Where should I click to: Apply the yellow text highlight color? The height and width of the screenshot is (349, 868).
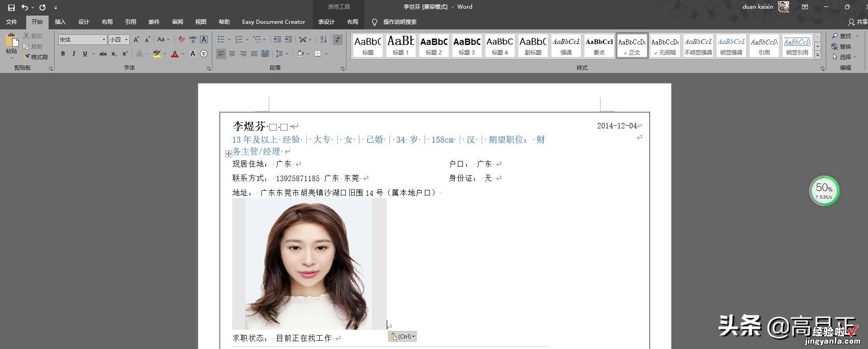click(157, 54)
